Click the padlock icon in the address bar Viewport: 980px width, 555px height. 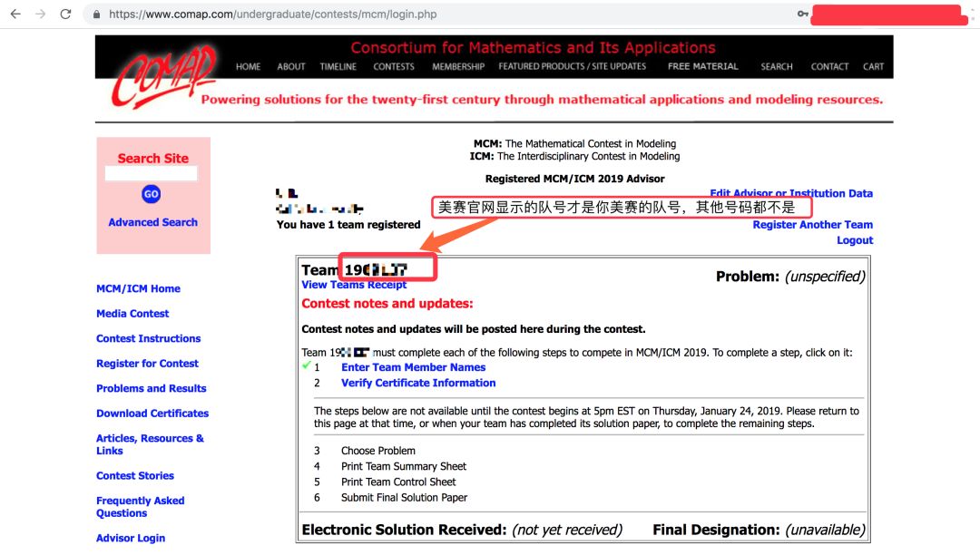click(x=96, y=15)
